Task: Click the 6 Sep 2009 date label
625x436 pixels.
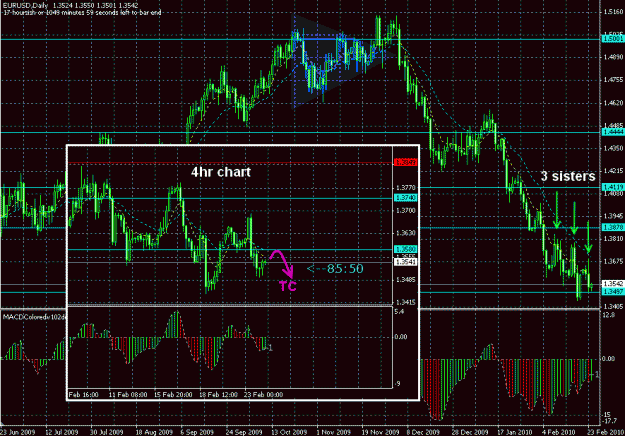Action: pyautogui.click(x=197, y=432)
